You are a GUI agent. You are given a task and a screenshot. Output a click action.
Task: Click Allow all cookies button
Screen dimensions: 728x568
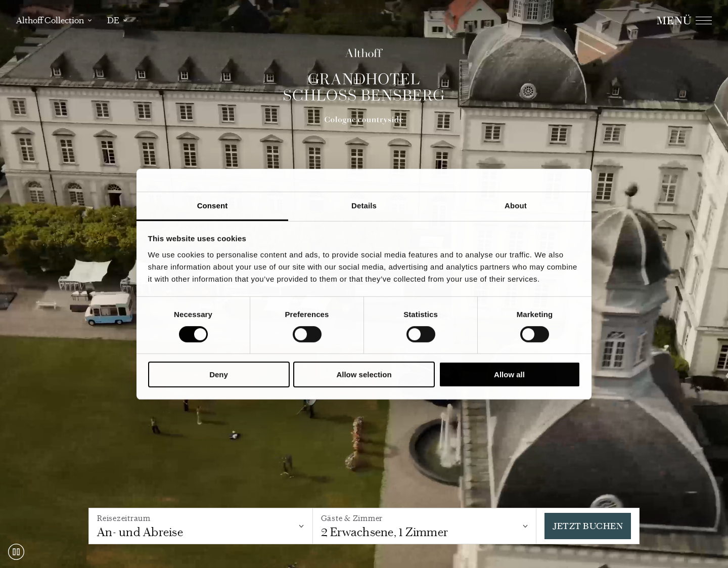pyautogui.click(x=509, y=374)
